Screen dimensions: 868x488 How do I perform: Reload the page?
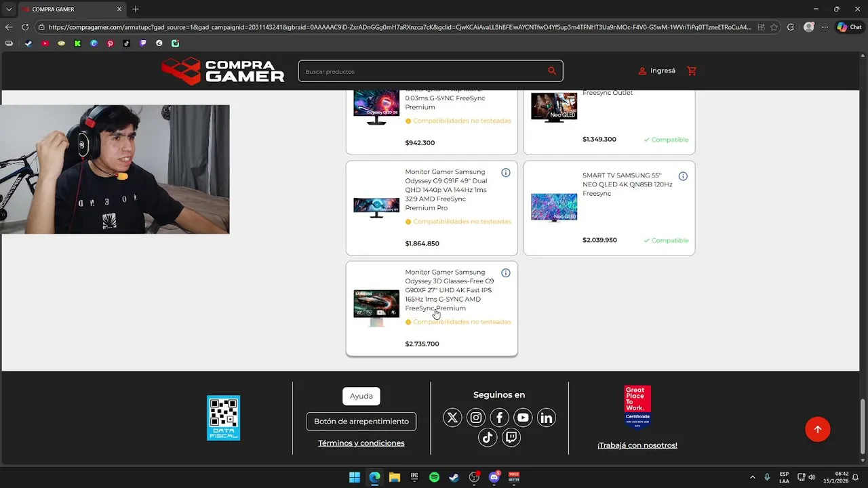coord(25,27)
